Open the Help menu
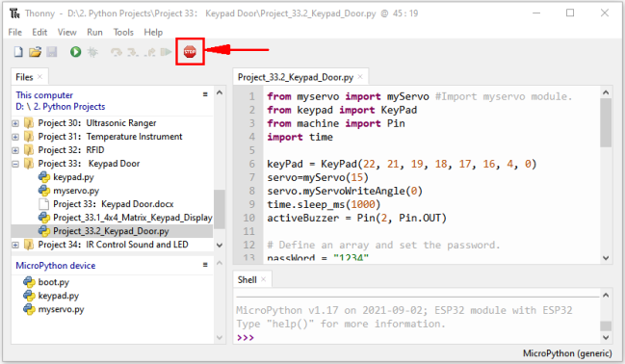The height and width of the screenshot is (364, 625). tap(153, 33)
